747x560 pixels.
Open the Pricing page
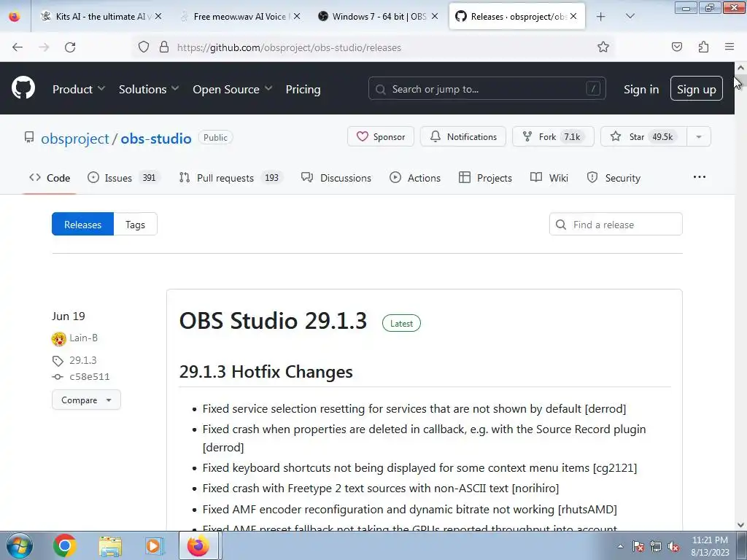coord(303,89)
